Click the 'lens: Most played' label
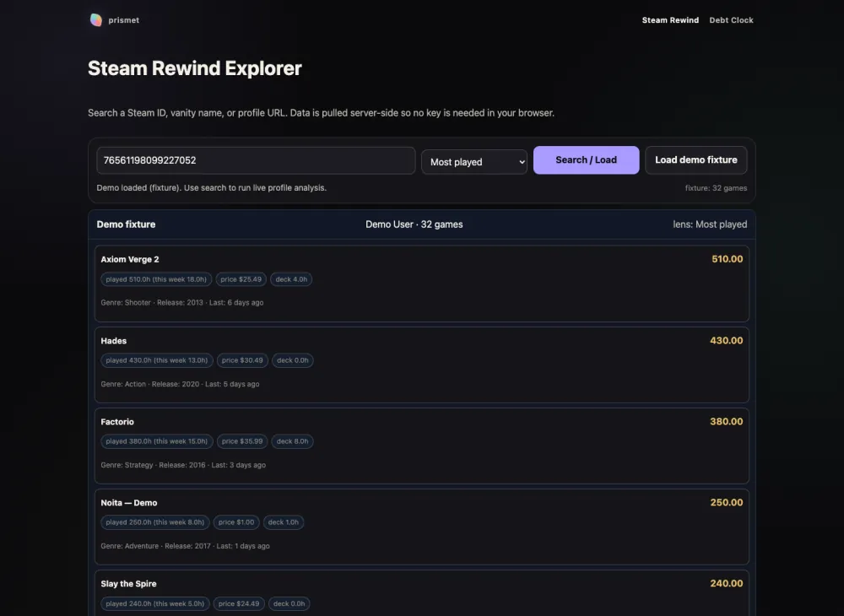 click(710, 224)
